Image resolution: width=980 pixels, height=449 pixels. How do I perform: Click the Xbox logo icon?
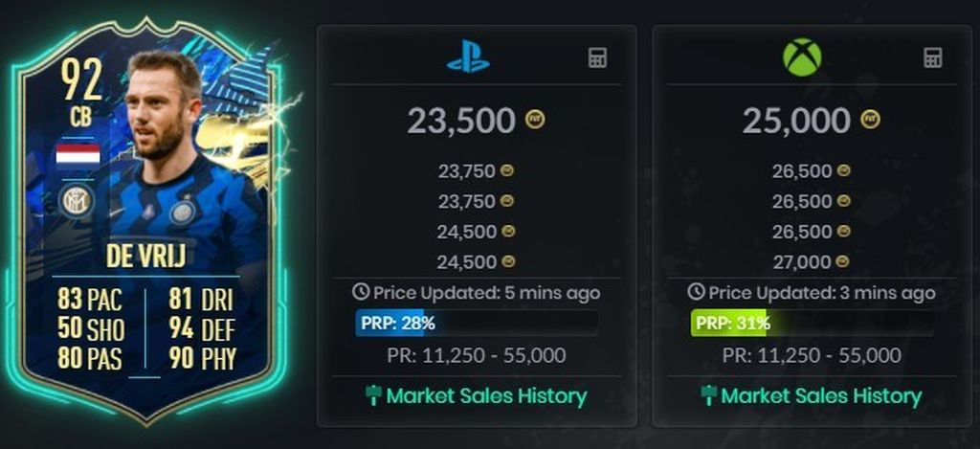[802, 57]
